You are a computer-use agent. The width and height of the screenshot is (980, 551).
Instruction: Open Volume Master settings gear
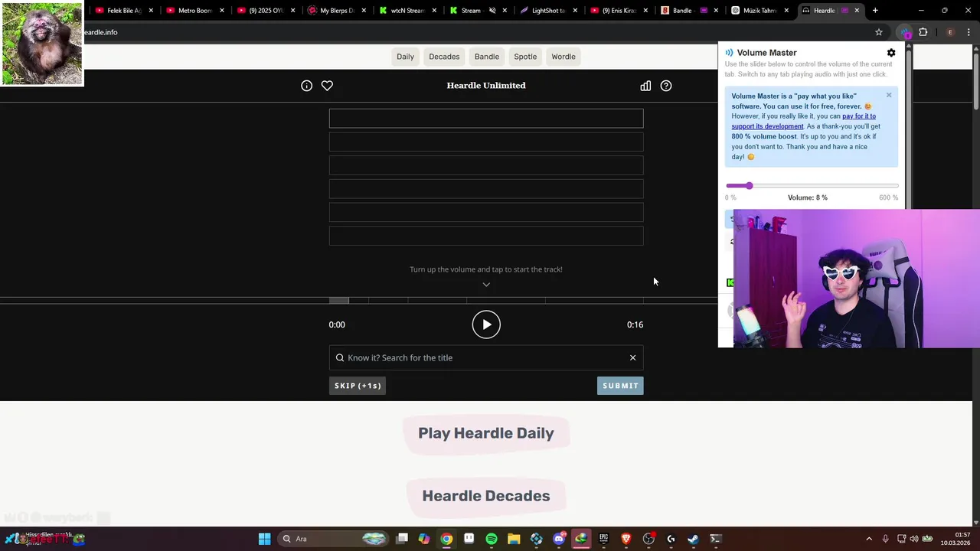click(x=891, y=53)
